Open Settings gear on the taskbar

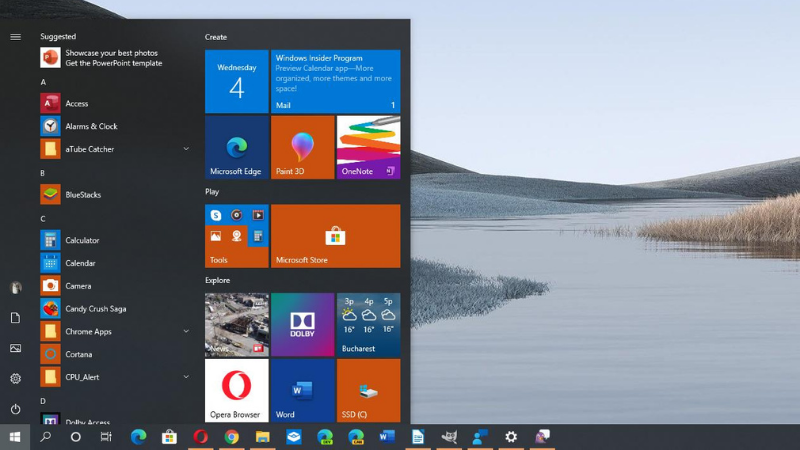[511, 437]
